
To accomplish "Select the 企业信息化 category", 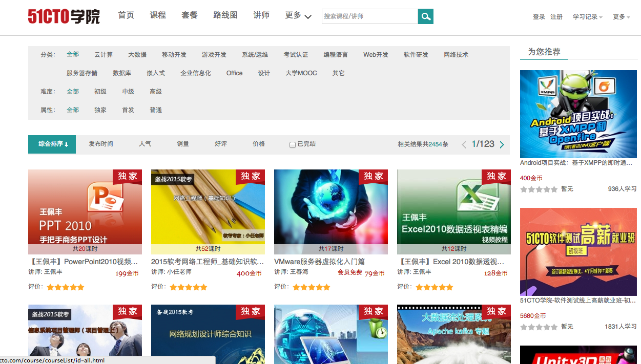I will coord(196,73).
